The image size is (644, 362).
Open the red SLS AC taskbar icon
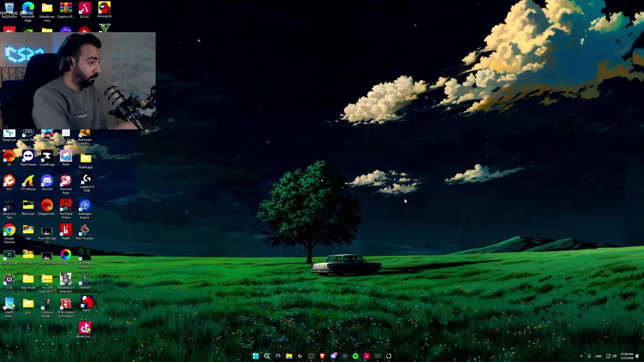366,356
